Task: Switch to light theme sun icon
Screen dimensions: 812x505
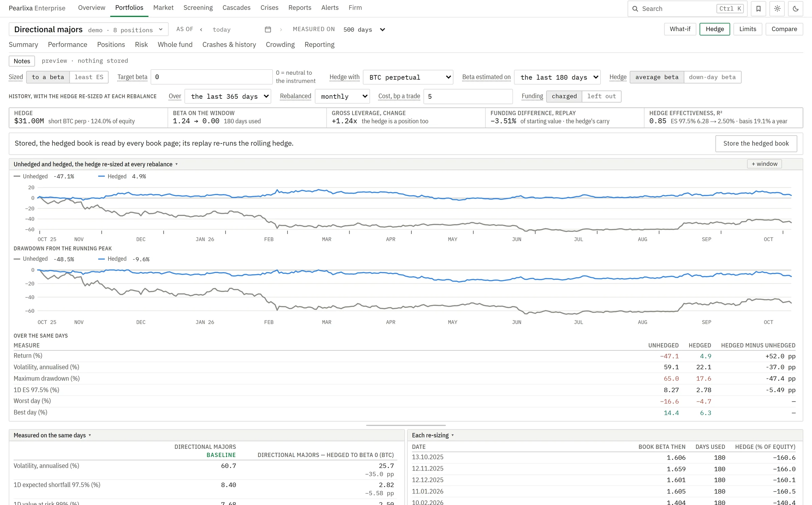Action: click(x=777, y=9)
